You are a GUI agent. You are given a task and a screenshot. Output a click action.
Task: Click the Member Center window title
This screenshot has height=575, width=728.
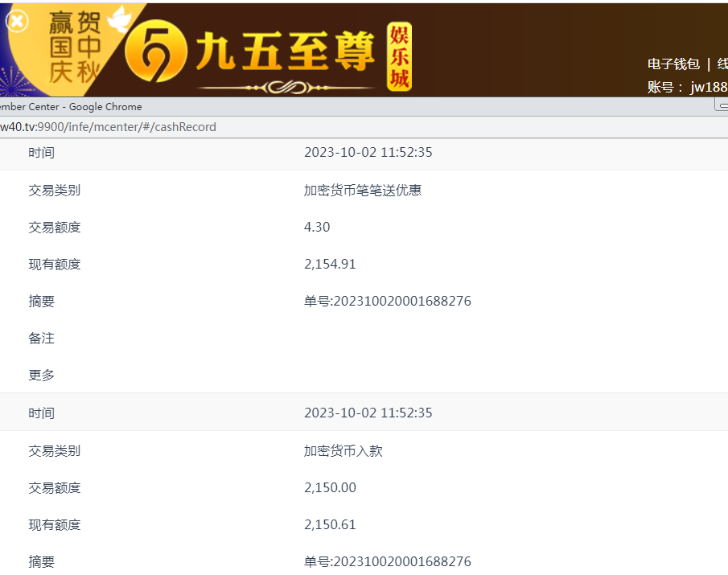71,107
